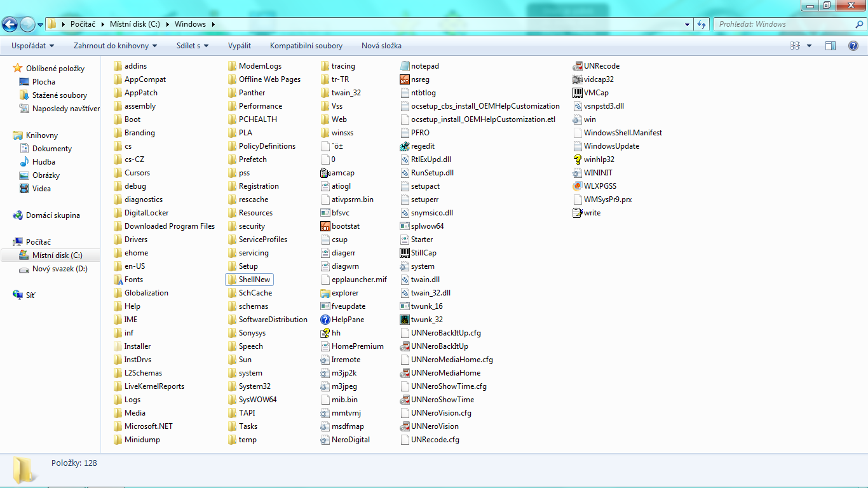Select the UNNeroVision uninstaller icon
Viewport: 868px width, 488px height.
(x=405, y=426)
